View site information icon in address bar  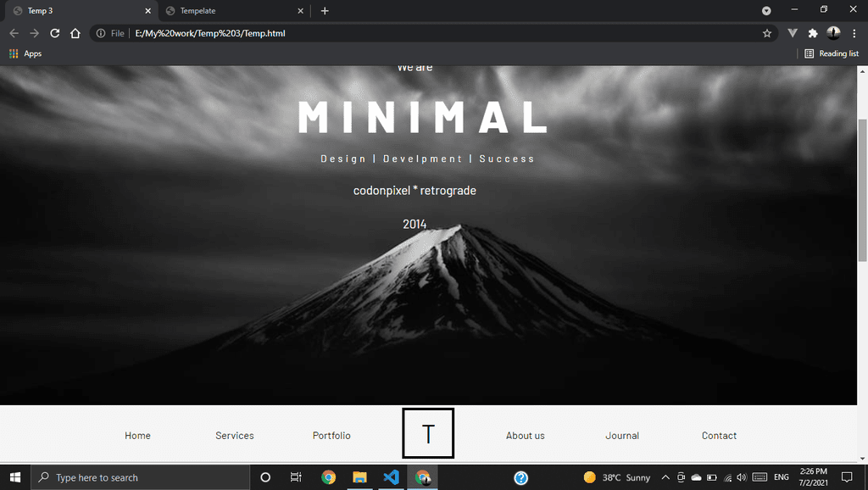pos(101,33)
